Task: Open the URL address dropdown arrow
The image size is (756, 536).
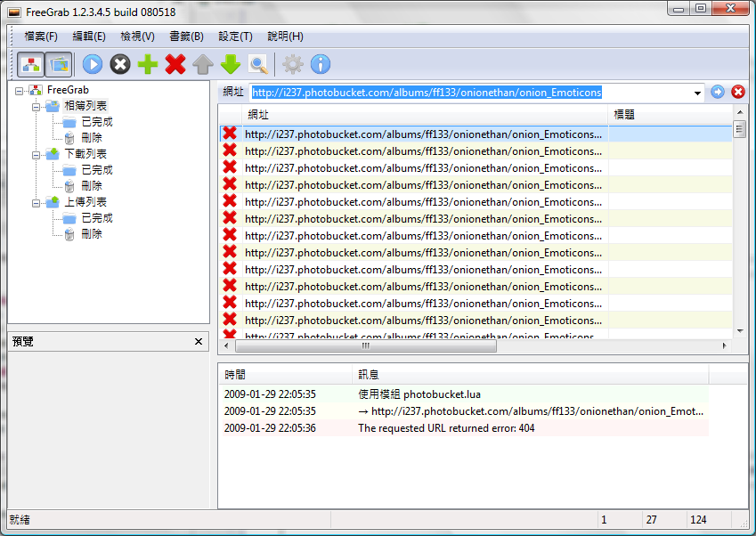Action: click(x=697, y=93)
